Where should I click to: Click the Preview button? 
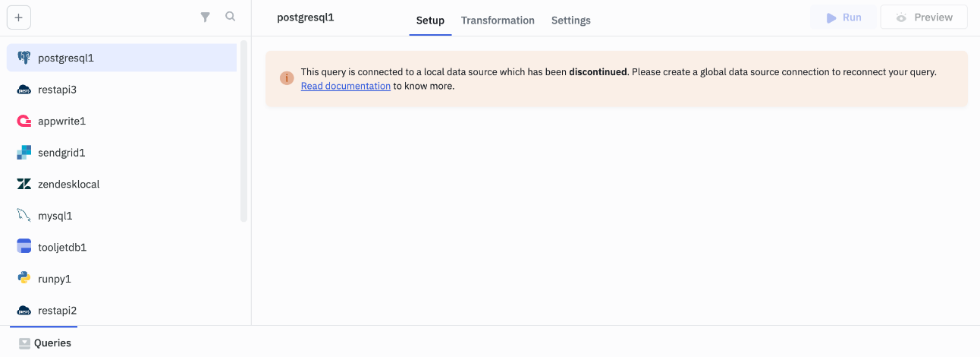(923, 17)
